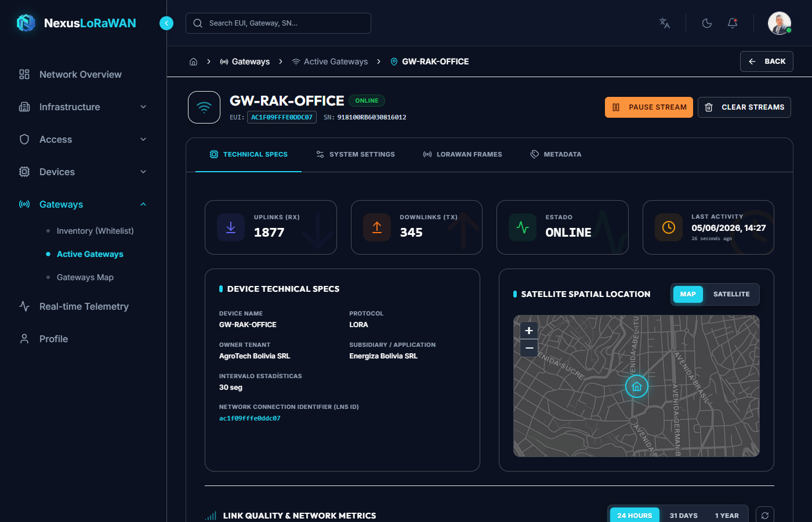Click the uplinks count 1877
Viewport: 812px width, 522px height.
coord(269,233)
